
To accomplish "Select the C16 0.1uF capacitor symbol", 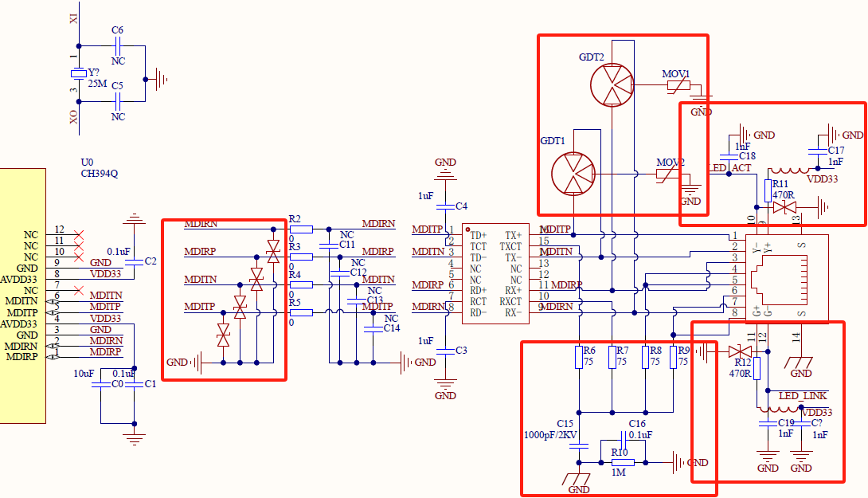I will [x=624, y=441].
